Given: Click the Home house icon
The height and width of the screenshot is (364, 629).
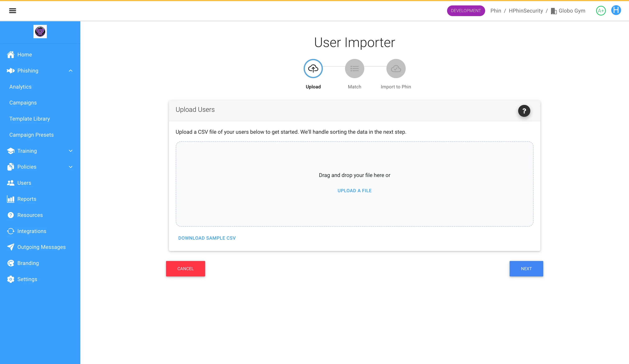Looking at the screenshot, I should click(x=10, y=55).
